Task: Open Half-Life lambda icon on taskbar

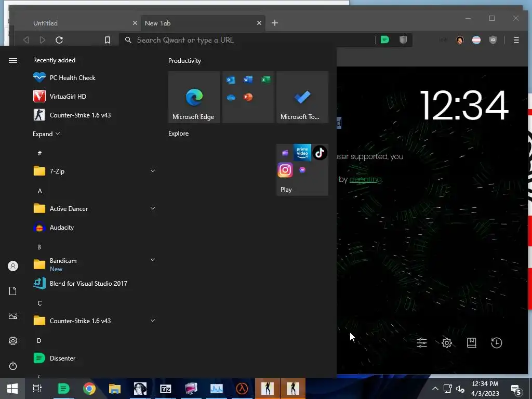Action: point(242,389)
